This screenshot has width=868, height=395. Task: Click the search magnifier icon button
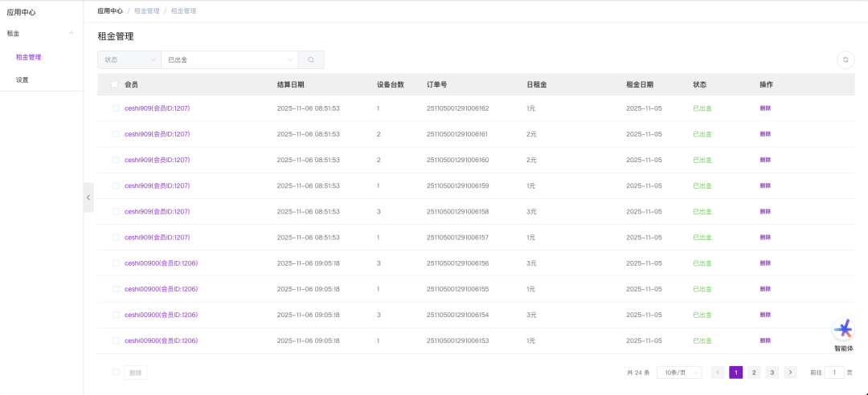[x=311, y=59]
